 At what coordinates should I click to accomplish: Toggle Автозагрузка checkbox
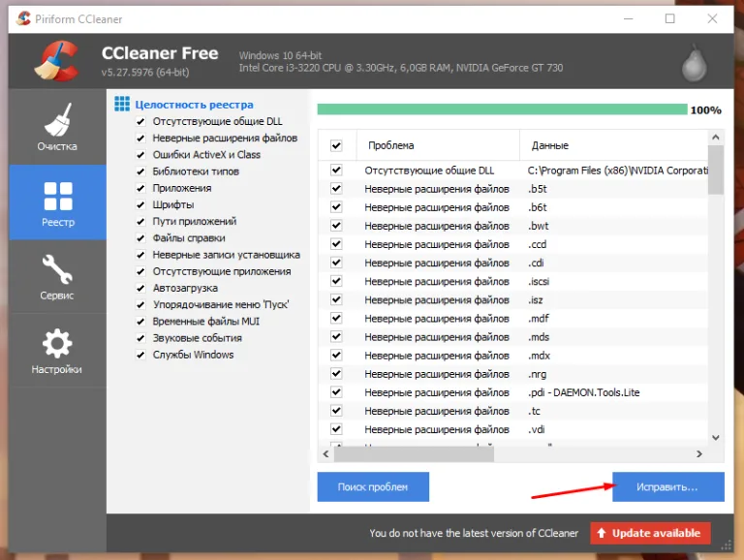tap(140, 288)
